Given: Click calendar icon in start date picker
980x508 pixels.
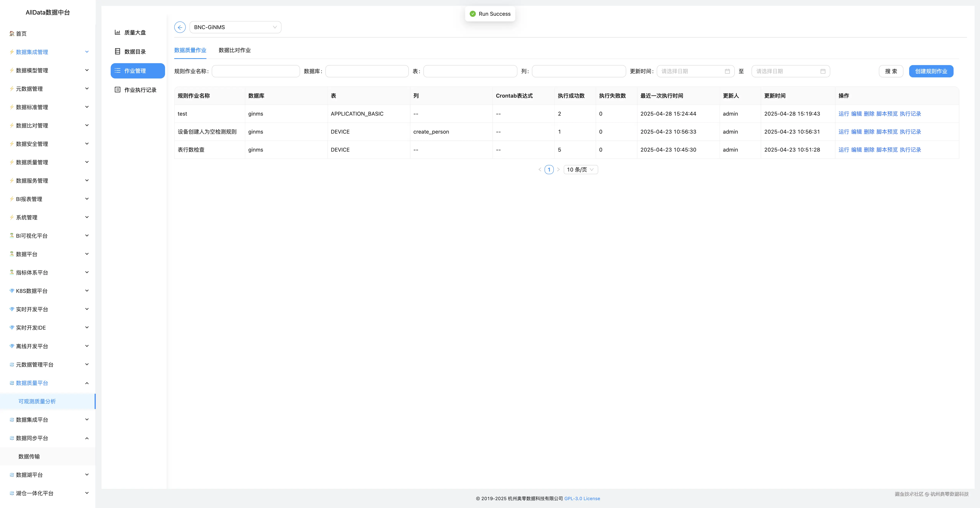Looking at the screenshot, I should [727, 71].
